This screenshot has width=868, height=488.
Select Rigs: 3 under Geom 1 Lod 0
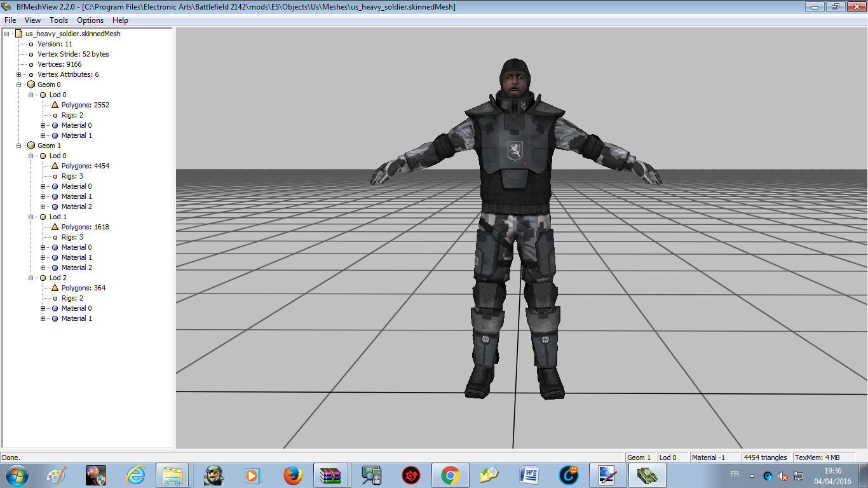[x=72, y=176]
